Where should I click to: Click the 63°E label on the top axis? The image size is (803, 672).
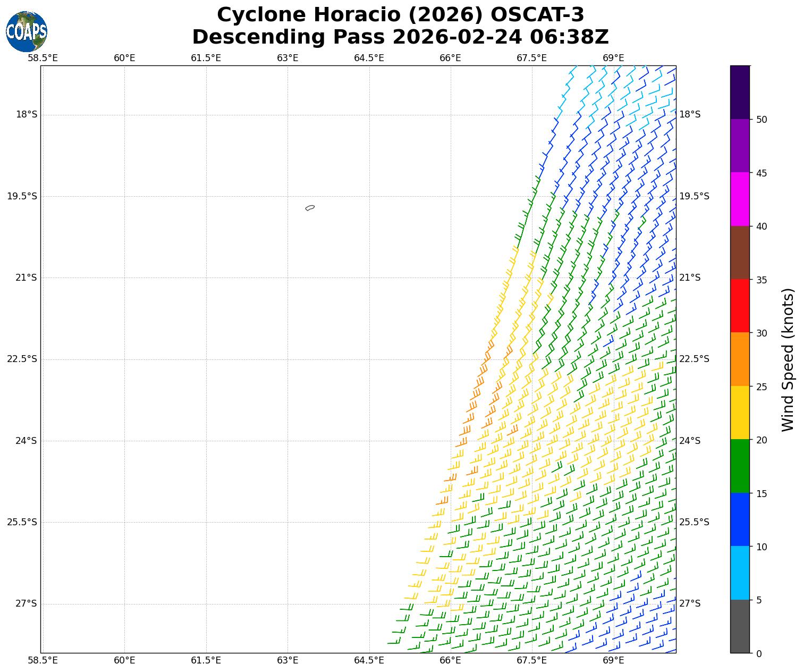point(288,58)
